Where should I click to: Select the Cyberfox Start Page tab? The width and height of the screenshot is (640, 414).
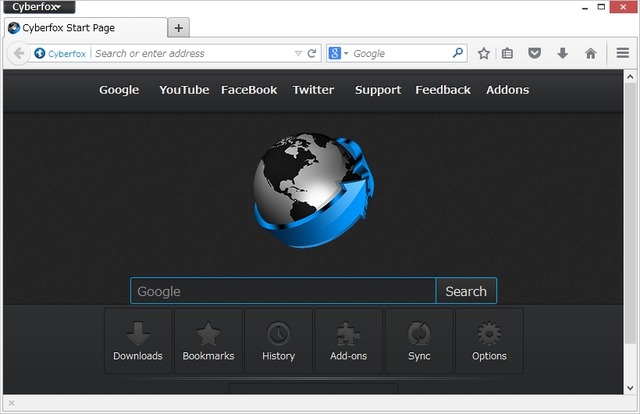pos(86,28)
